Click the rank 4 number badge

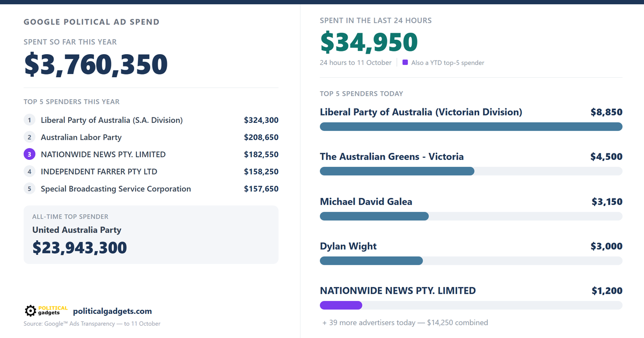[30, 172]
